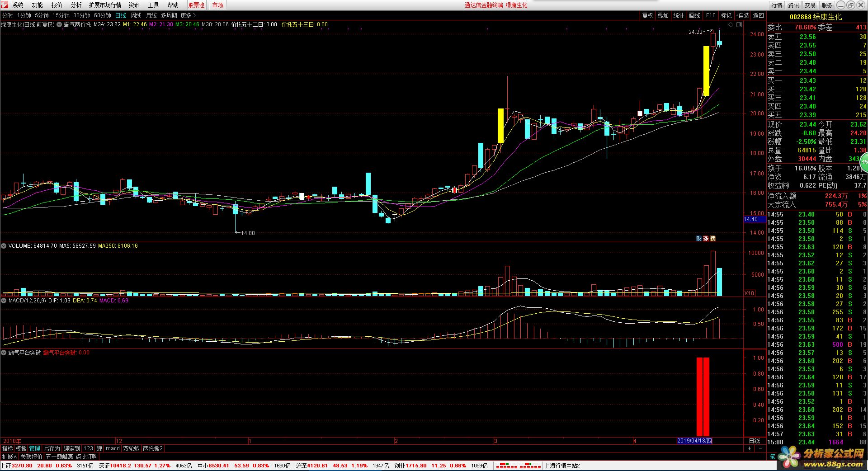Open the 关联报价 tab

tap(32, 457)
